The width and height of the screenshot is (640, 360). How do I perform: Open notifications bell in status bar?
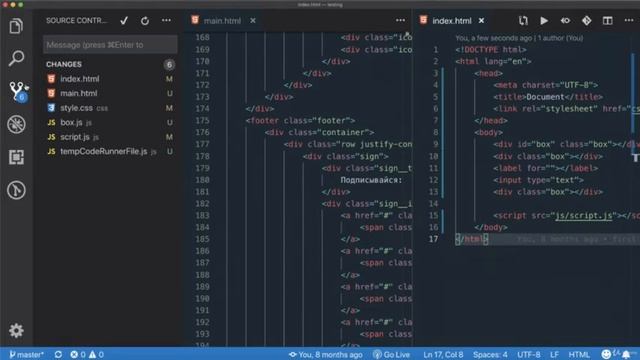pos(626,354)
